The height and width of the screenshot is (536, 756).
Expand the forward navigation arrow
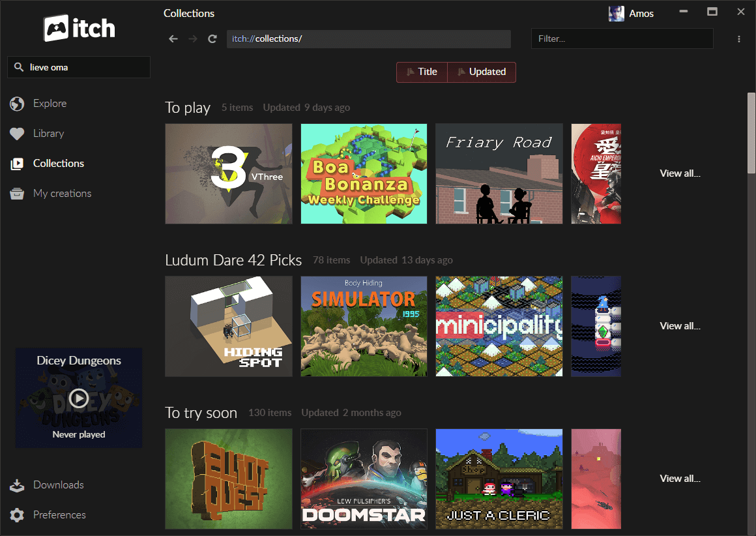click(x=192, y=38)
